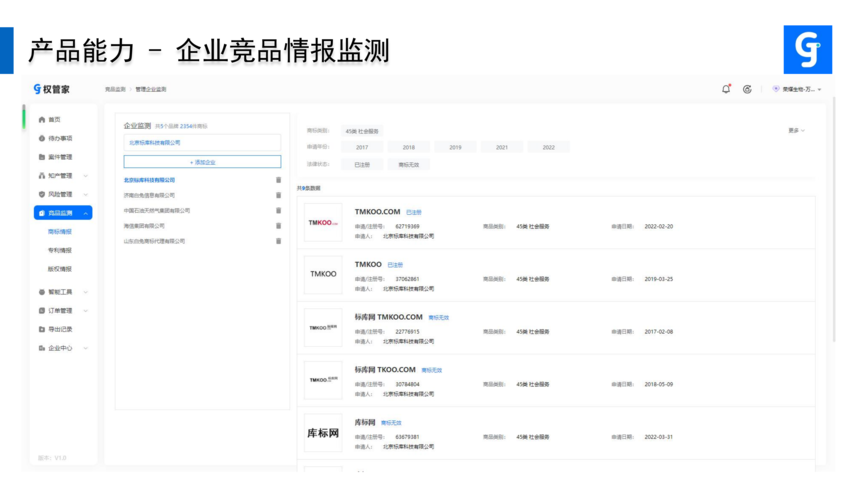Delete 山东白兔商标代理有限公司 using its trash icon
This screenshot has width=860, height=484.
point(278,241)
